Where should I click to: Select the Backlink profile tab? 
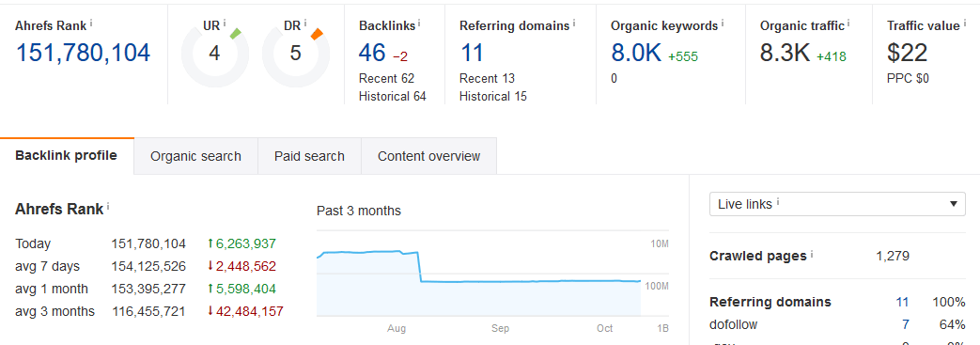pyautogui.click(x=67, y=156)
